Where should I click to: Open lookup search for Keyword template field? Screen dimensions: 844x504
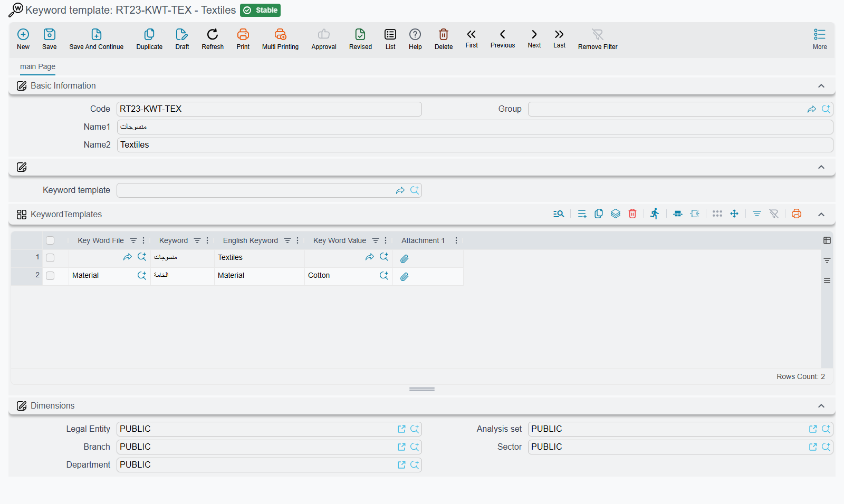click(x=415, y=190)
